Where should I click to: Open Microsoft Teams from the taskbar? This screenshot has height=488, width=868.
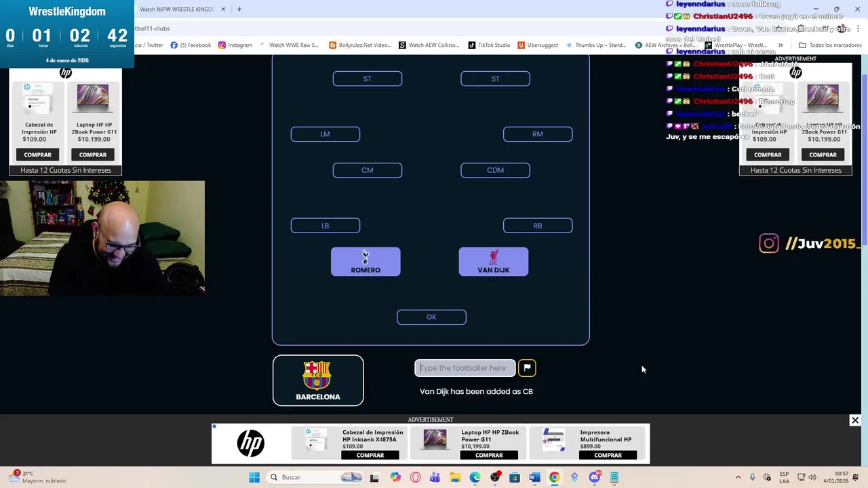[435, 477]
